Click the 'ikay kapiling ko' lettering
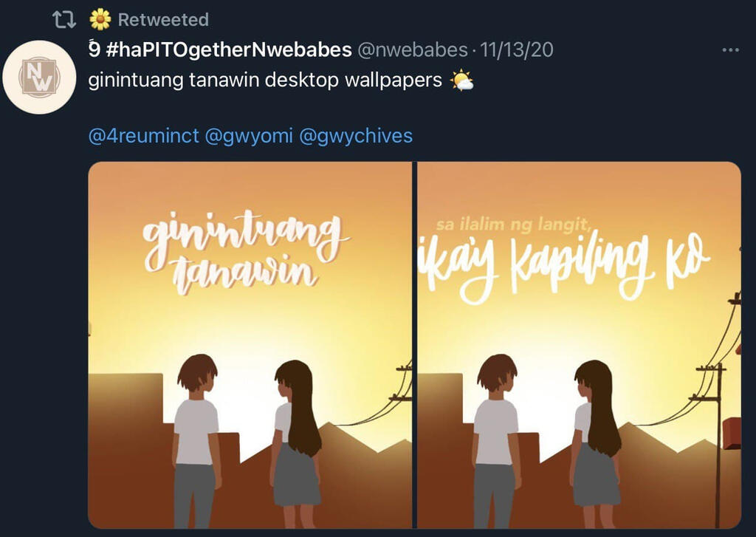756x537 pixels. click(x=563, y=268)
